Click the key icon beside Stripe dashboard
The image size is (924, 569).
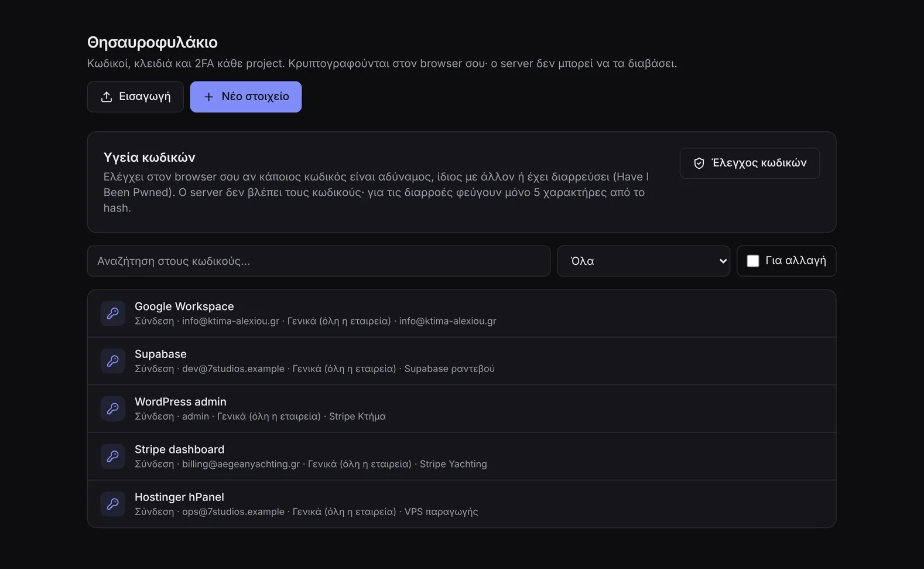click(112, 456)
